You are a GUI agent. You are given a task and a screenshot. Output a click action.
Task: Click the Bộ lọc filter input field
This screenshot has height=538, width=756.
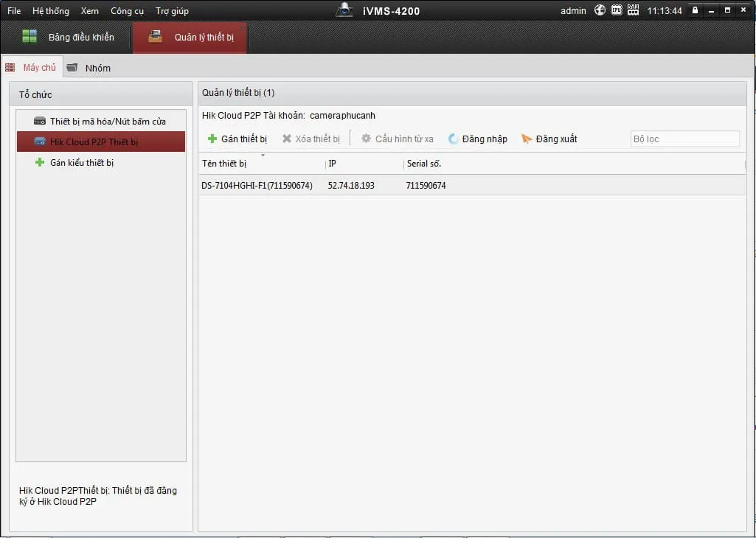coord(684,139)
